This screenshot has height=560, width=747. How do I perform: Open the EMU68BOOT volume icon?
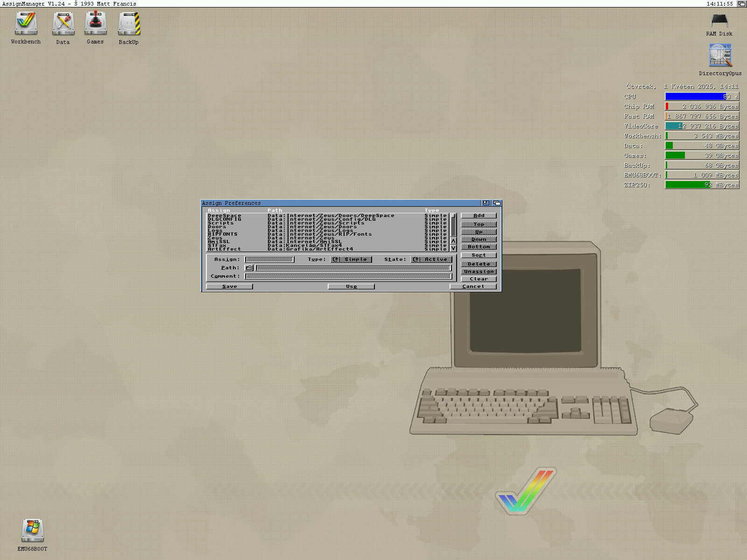click(32, 531)
